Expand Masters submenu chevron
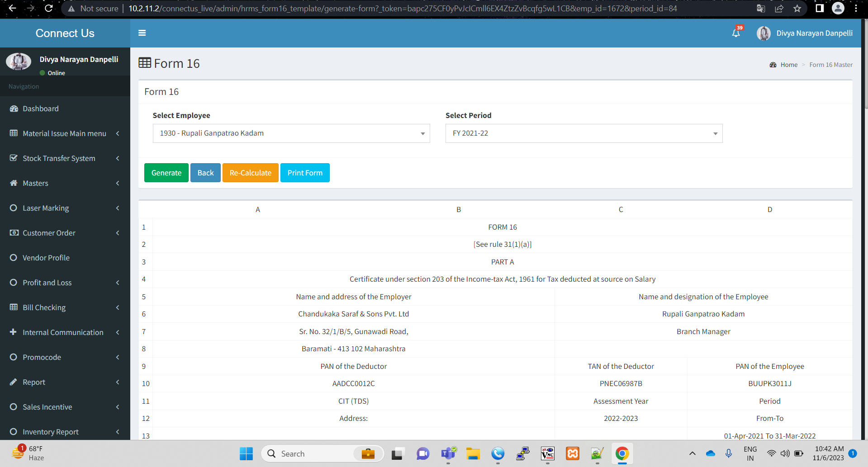 click(118, 183)
